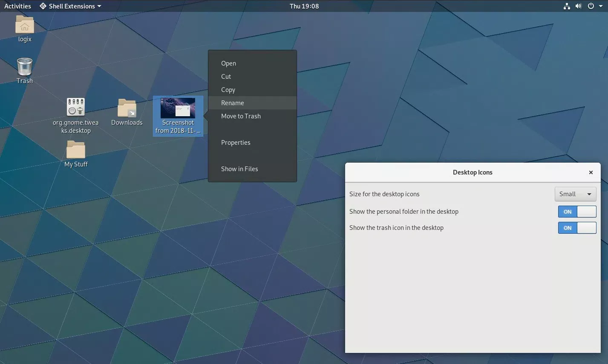Select Rename in the context menu
This screenshot has width=608, height=364.
click(233, 103)
